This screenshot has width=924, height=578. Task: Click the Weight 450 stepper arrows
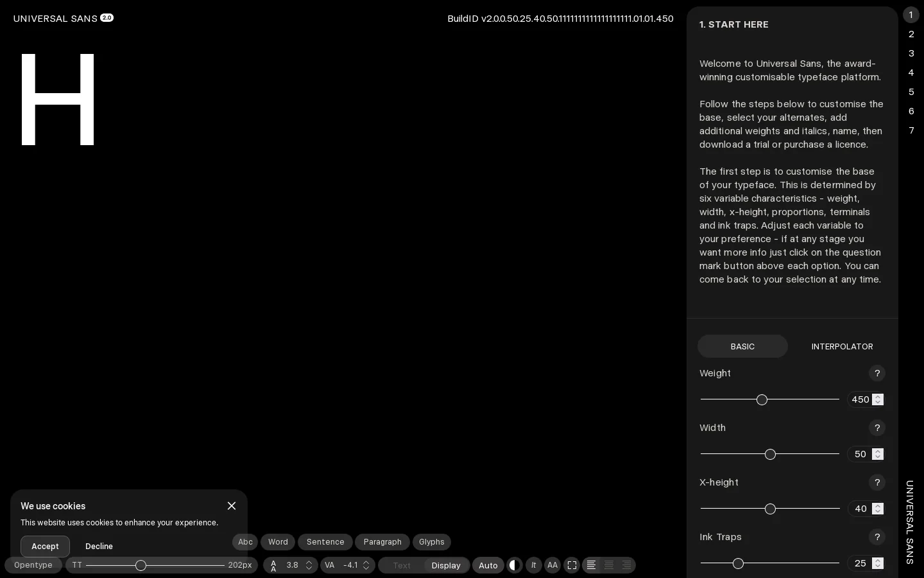[878, 399]
